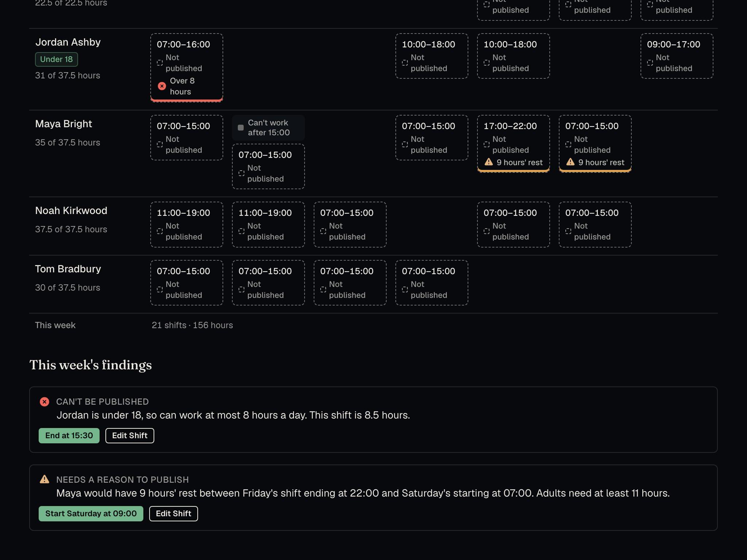The height and width of the screenshot is (560, 747).
Task: Open Tom Bradbury's fourth 07:00–15:00 shift
Action: (432, 283)
